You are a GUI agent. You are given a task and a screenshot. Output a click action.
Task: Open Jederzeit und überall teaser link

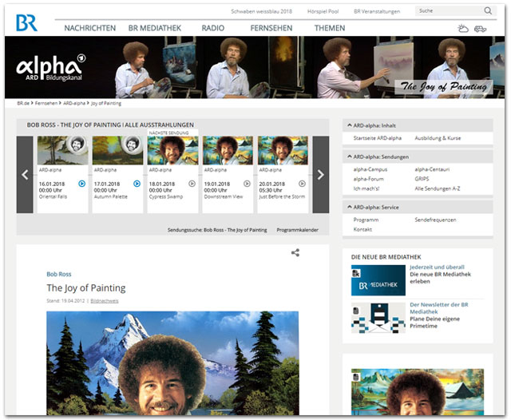(437, 267)
